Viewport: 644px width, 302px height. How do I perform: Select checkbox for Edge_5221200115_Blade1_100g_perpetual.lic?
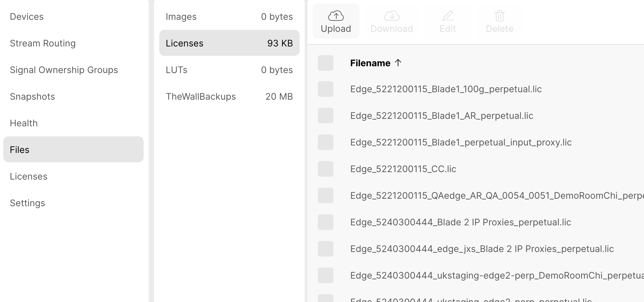326,89
